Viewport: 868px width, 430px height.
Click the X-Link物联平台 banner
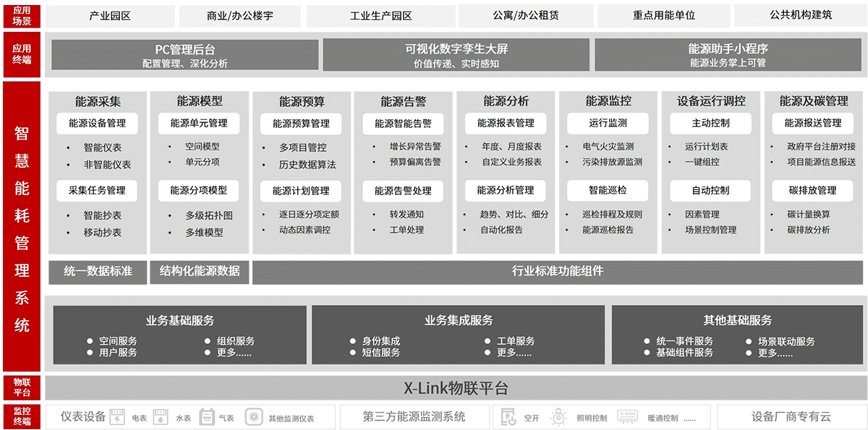point(456,388)
